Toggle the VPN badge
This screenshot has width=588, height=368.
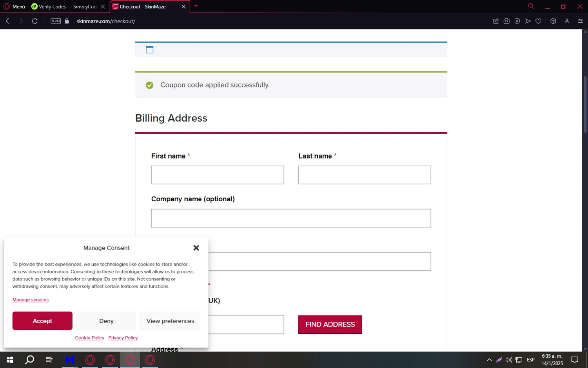pyautogui.click(x=56, y=21)
